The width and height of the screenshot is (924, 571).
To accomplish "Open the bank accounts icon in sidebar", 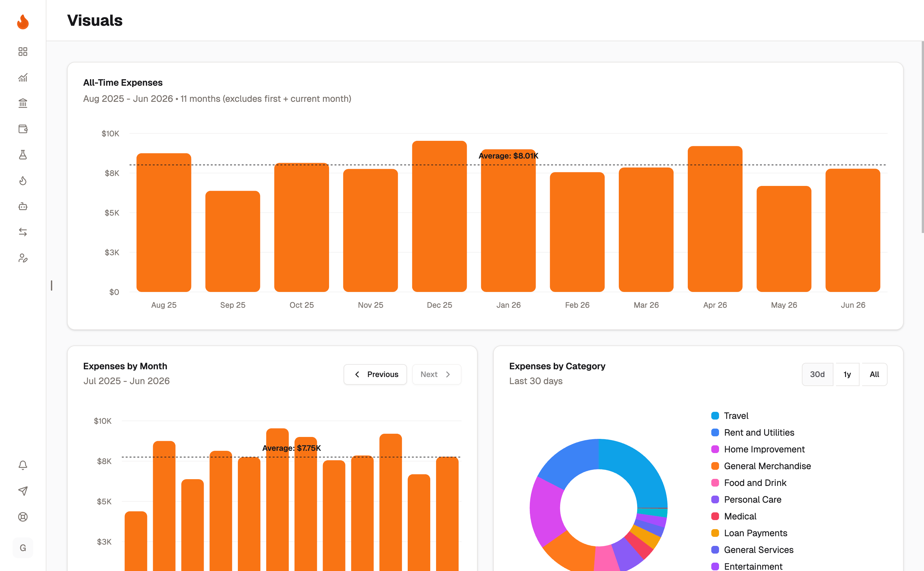I will tap(23, 103).
